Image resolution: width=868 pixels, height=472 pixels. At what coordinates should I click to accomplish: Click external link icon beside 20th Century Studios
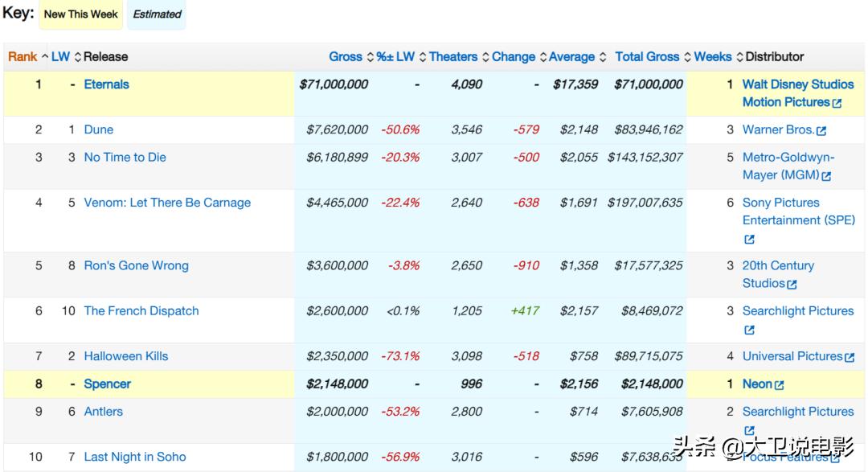tap(792, 284)
